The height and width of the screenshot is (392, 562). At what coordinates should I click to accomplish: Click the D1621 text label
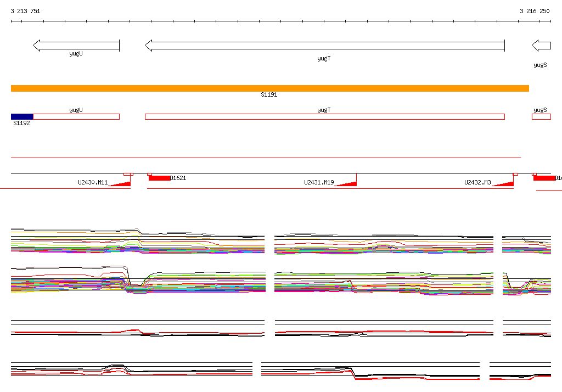tap(178, 178)
